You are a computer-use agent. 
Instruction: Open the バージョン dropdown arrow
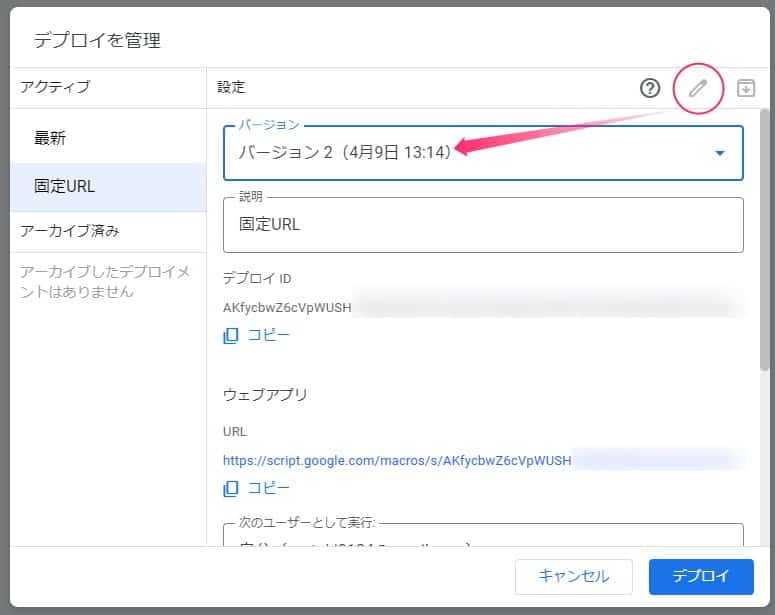pyautogui.click(x=719, y=153)
